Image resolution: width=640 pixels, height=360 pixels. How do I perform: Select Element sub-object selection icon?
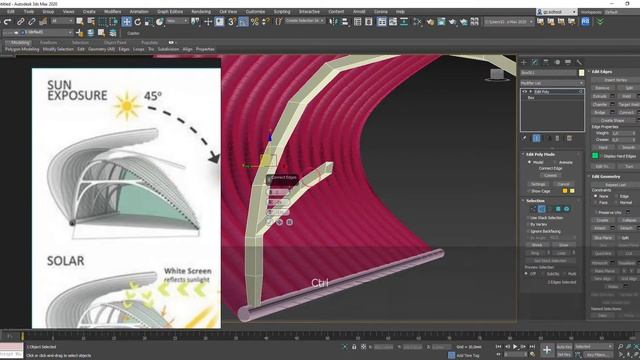(567, 209)
